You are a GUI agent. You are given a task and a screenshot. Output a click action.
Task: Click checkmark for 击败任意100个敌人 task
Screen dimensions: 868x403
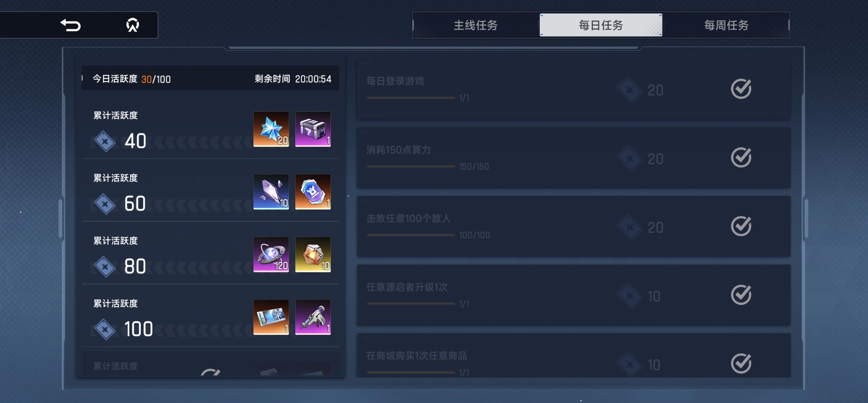pos(740,226)
